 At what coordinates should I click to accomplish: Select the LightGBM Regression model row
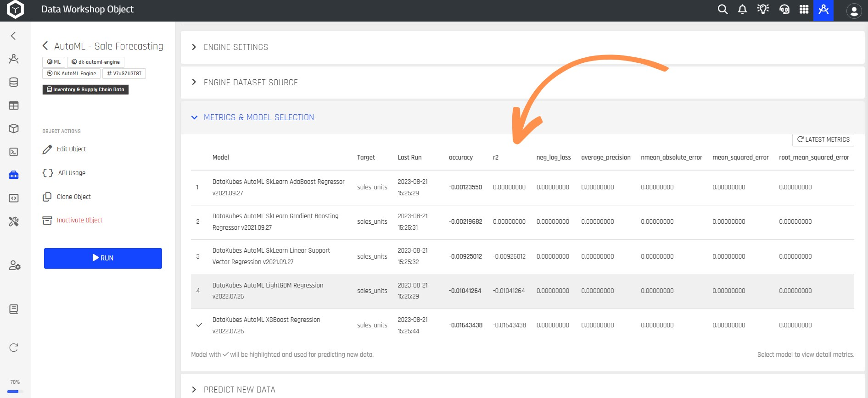[x=522, y=291]
